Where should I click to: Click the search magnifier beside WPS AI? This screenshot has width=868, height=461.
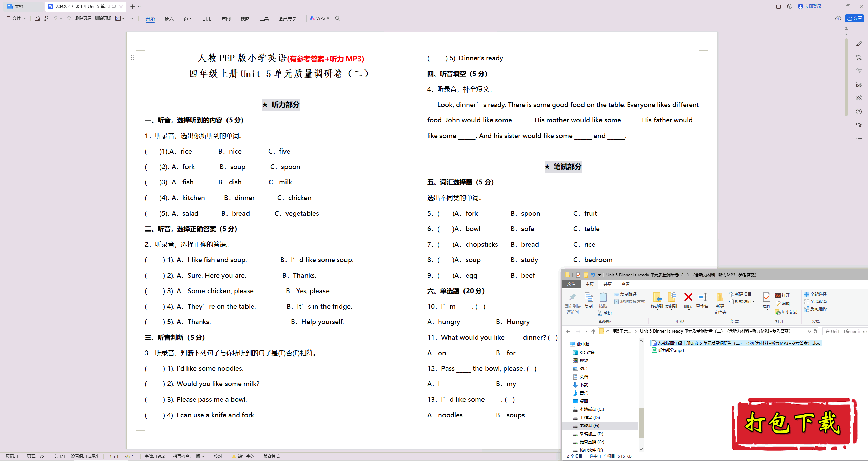338,18
